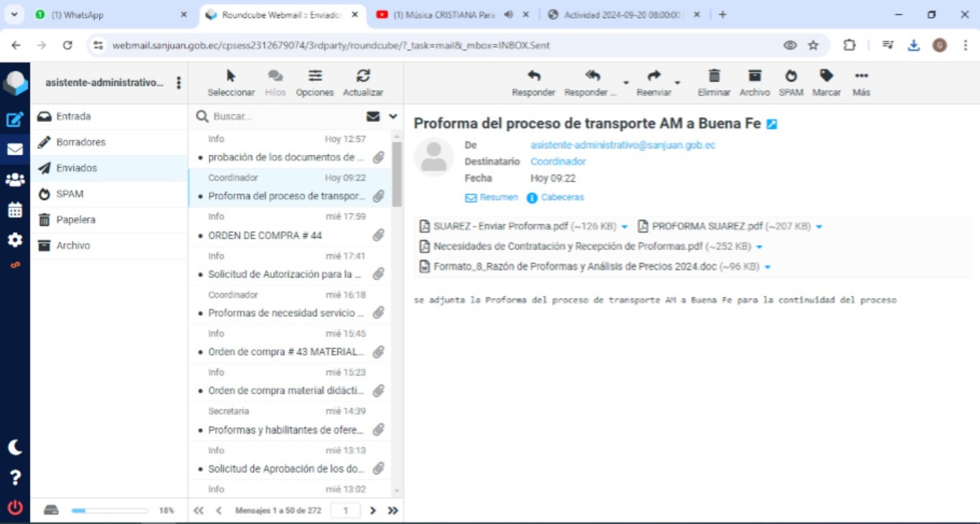Click the Cabeceras headers link
Image resolution: width=980 pixels, height=524 pixels.
pyautogui.click(x=562, y=197)
